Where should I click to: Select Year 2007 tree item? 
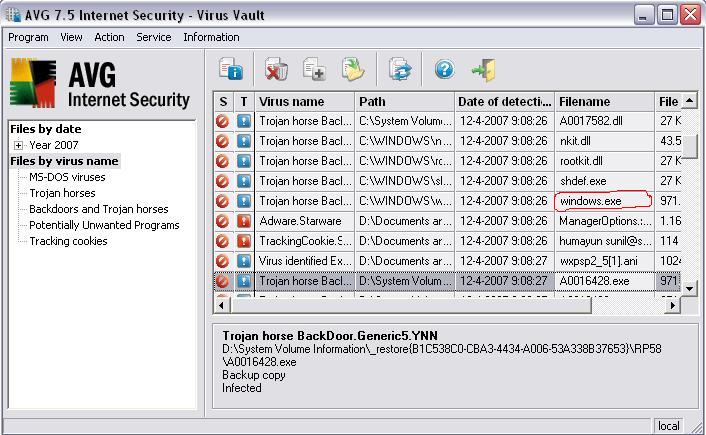point(54,145)
